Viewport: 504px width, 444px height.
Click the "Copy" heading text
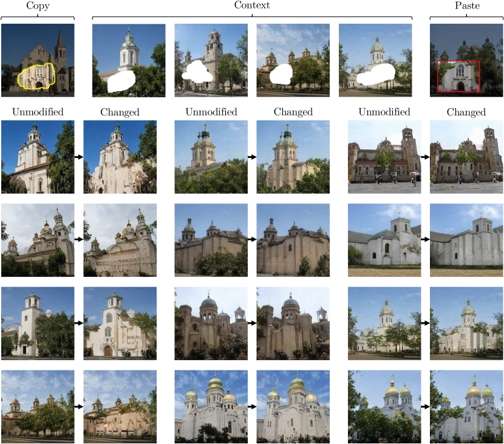pos(38,6)
